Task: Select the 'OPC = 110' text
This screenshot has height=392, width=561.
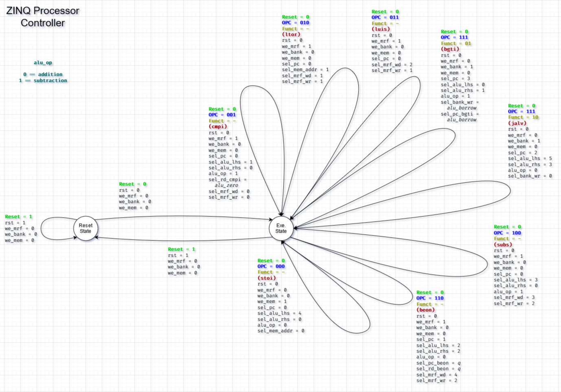Action: (x=430, y=298)
